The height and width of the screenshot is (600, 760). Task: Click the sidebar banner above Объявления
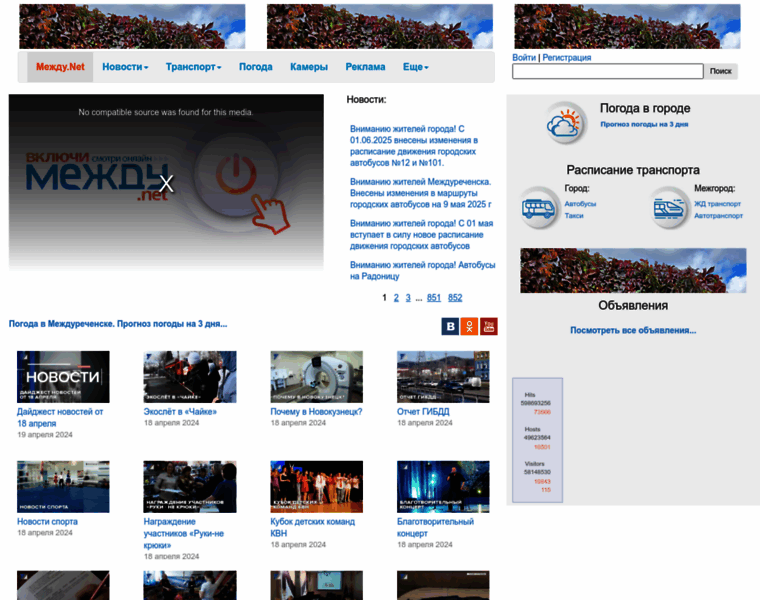633,270
